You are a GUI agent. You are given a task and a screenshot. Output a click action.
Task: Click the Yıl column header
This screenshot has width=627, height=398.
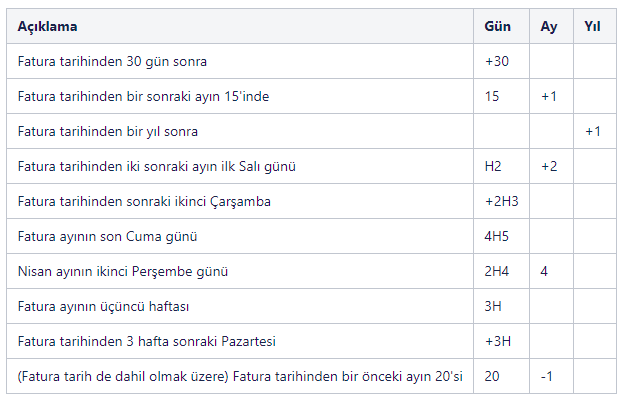592,26
